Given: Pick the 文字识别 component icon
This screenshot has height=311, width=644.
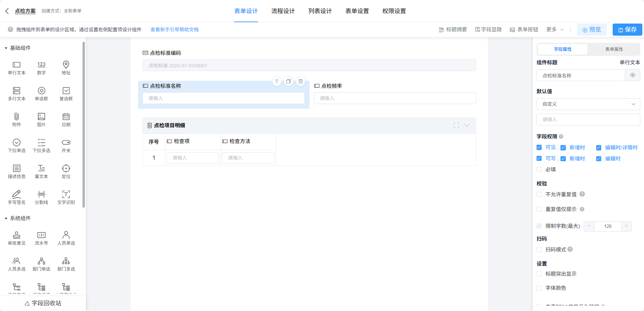Looking at the screenshot, I should (x=66, y=194).
